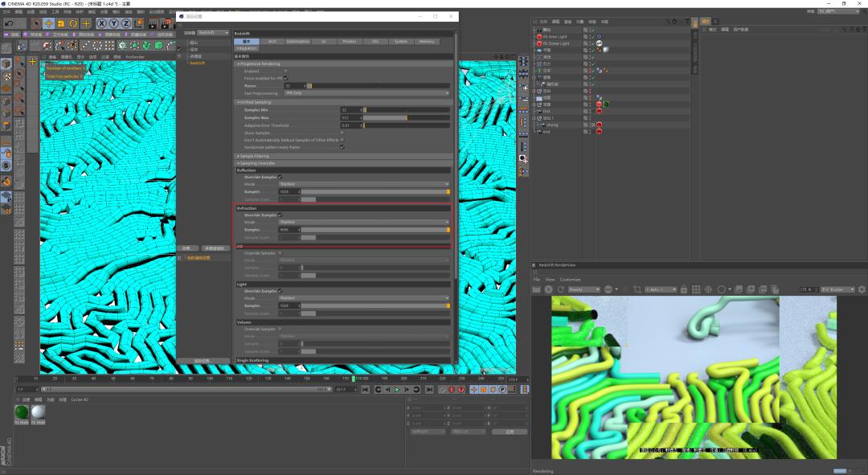868x475 pixels.
Task: Click the RS Dome Light icon in object manager
Action: pos(539,43)
